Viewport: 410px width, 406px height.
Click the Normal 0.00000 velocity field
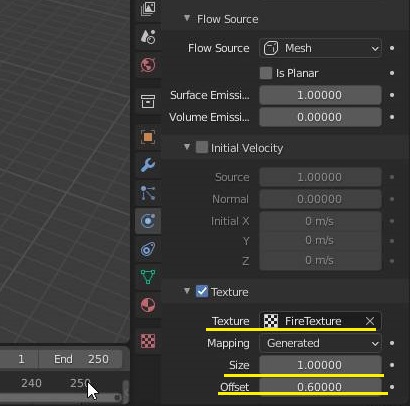coord(320,199)
